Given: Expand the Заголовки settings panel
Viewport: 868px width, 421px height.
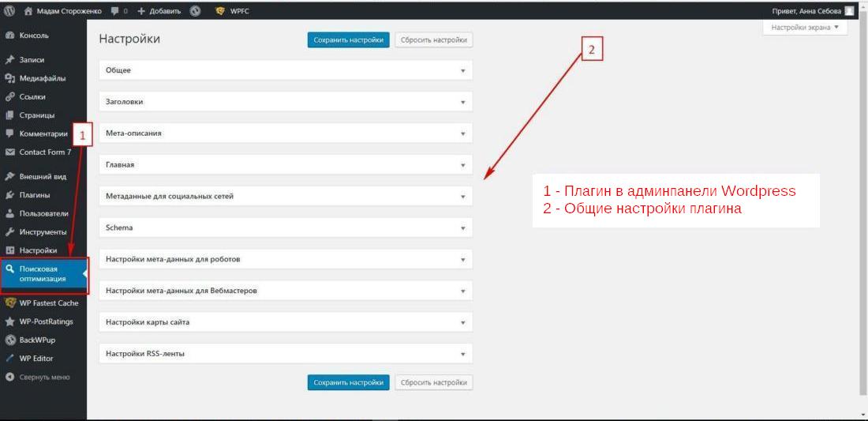Looking at the screenshot, I should (x=285, y=102).
